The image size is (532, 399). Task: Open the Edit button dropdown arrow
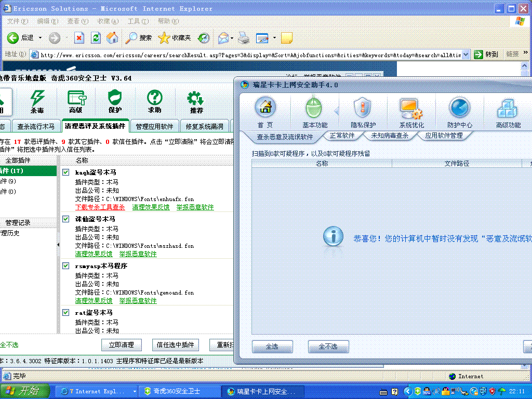[274, 37]
